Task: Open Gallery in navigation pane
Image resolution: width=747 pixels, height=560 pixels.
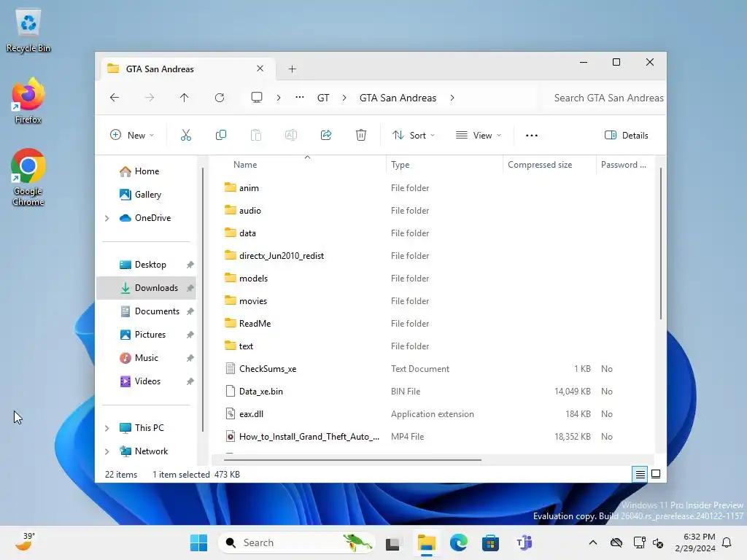Action: tap(147, 195)
